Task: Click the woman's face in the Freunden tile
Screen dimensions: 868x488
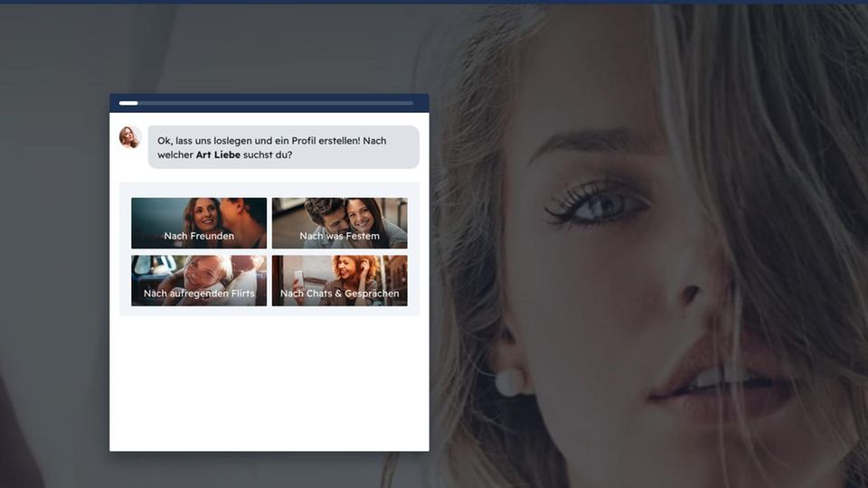Action: click(203, 215)
